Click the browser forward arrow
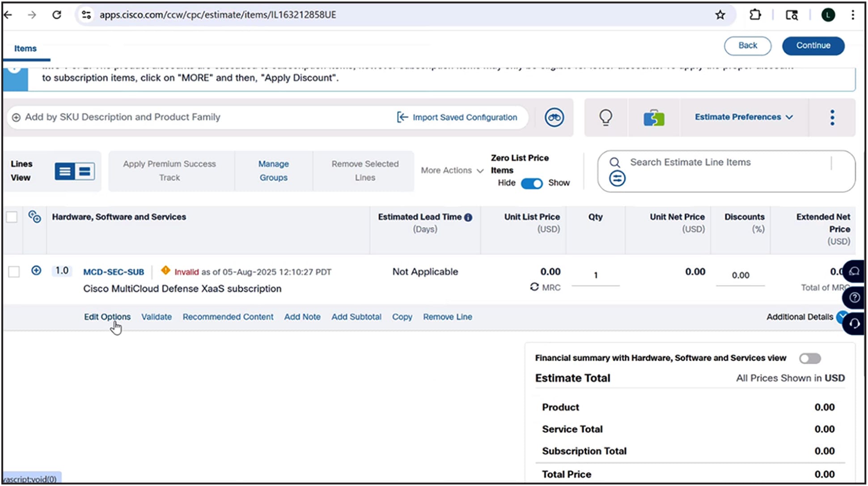The image size is (868, 486). (x=32, y=15)
